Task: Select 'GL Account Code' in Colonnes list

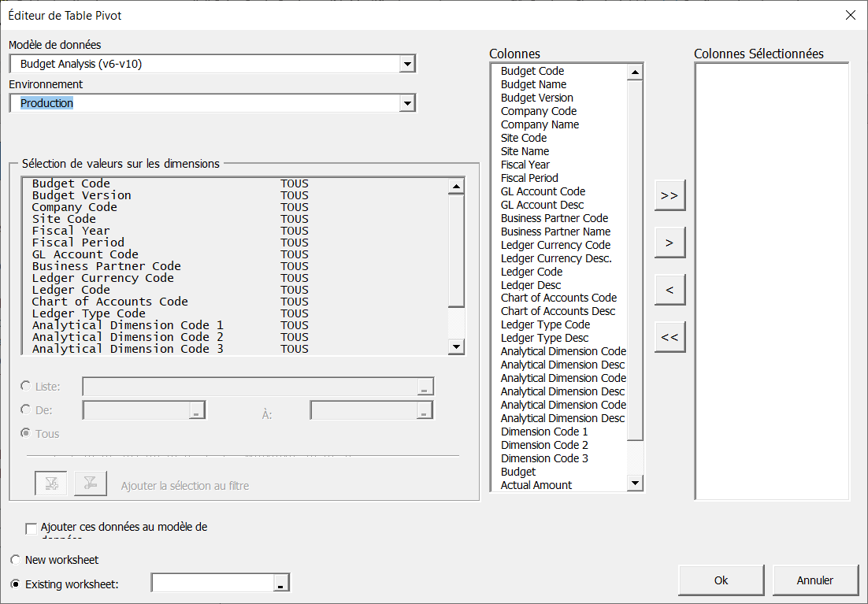Action: [543, 191]
